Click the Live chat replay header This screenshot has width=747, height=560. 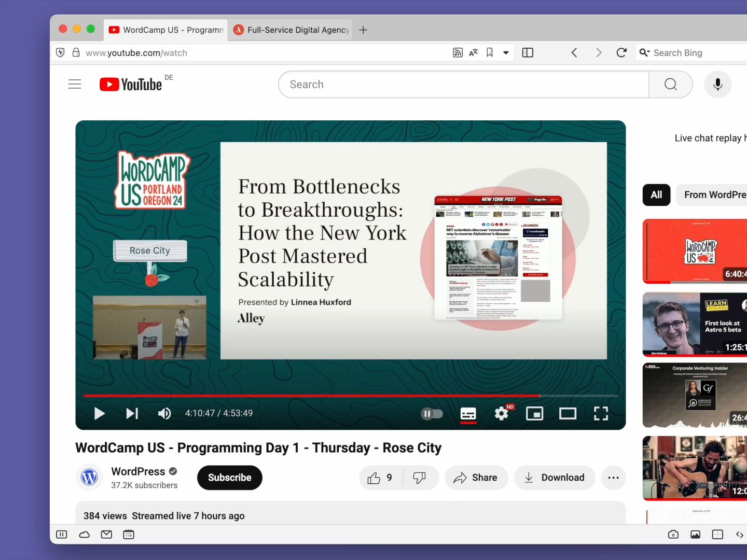pyautogui.click(x=711, y=138)
